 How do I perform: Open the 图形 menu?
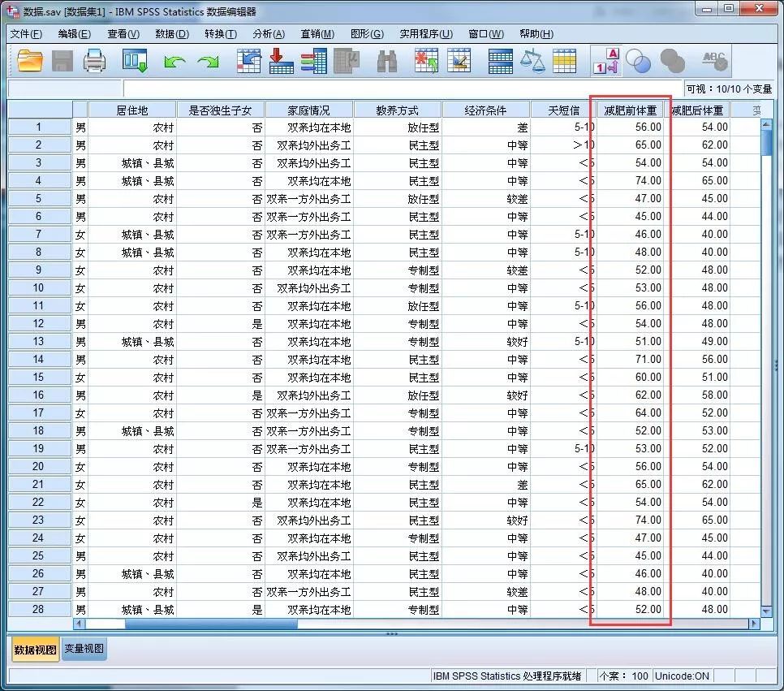pos(368,34)
